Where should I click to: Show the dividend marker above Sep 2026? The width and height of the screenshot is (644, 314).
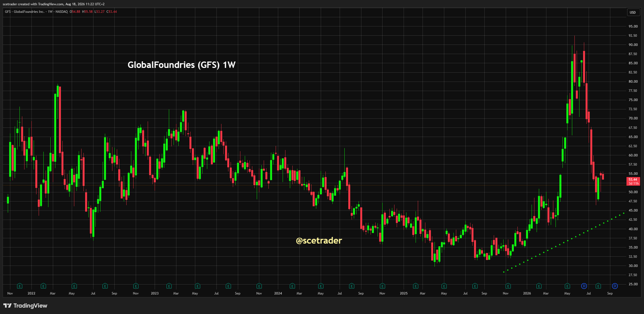615,286
